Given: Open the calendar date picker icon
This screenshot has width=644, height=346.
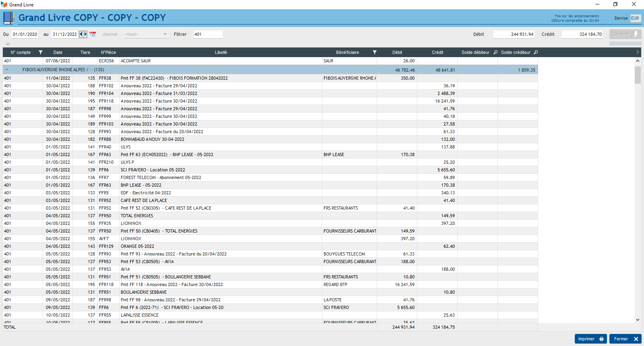Looking at the screenshot, I should point(93,34).
